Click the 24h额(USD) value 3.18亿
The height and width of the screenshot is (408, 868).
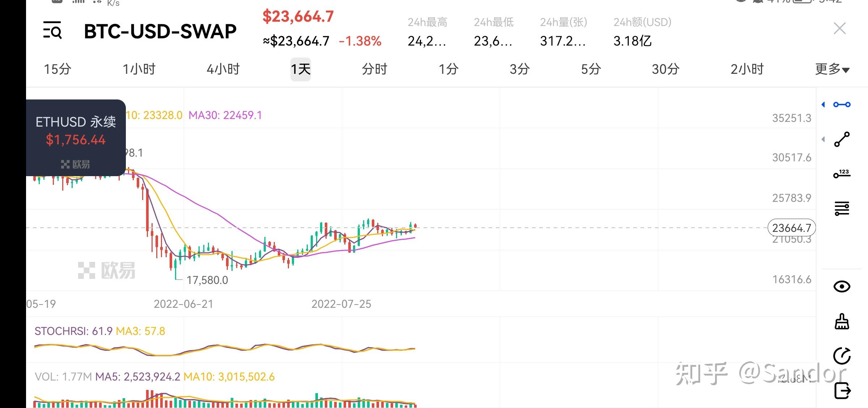[632, 41]
